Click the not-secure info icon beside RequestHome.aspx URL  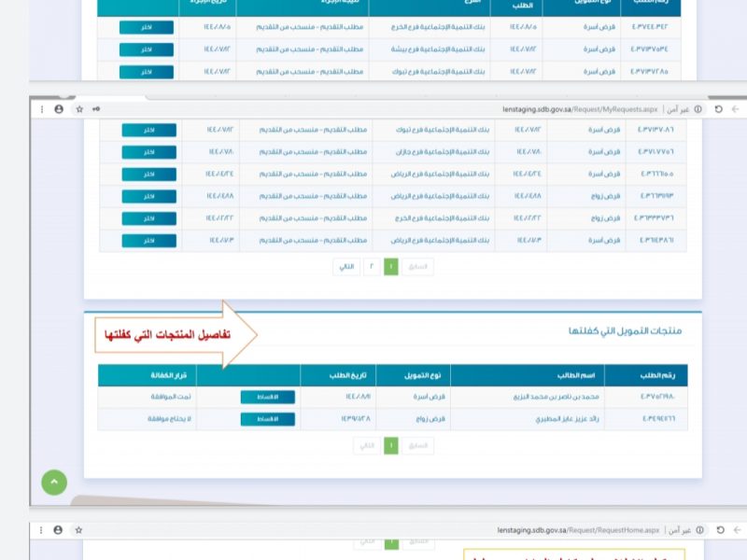699,530
